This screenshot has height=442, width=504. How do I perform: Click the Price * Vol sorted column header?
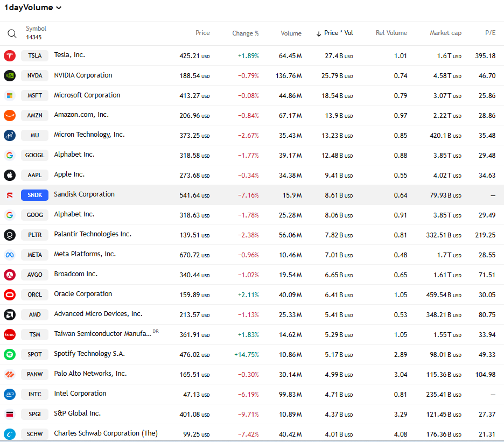tap(334, 33)
